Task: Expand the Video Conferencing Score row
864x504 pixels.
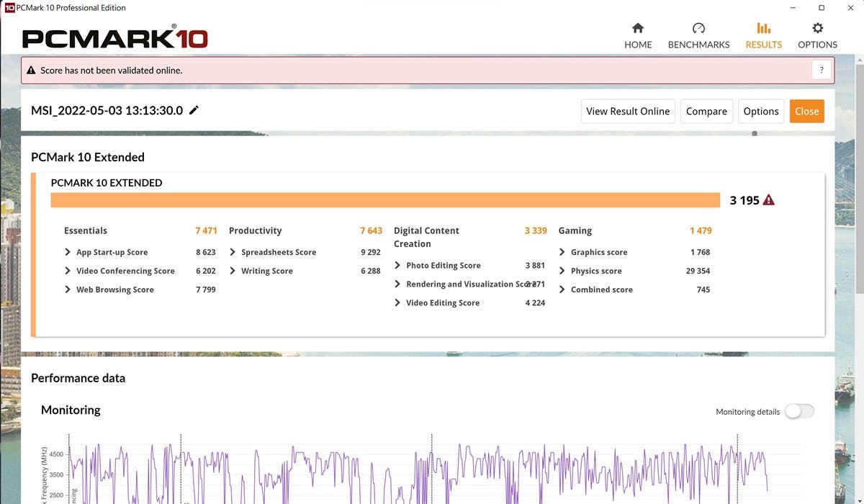Action: click(x=68, y=271)
